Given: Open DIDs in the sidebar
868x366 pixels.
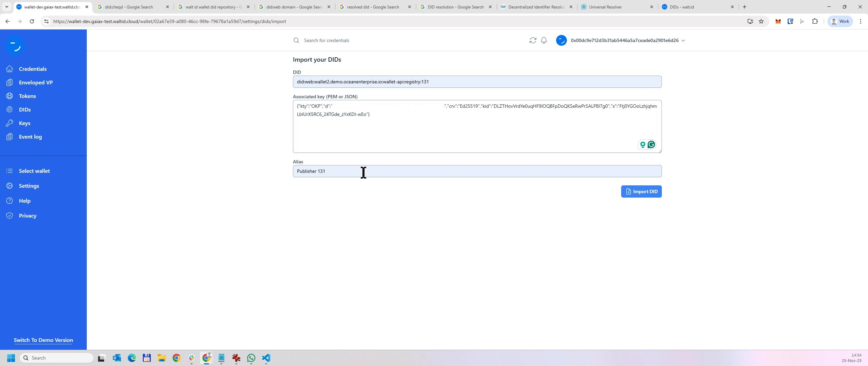Looking at the screenshot, I should (25, 109).
